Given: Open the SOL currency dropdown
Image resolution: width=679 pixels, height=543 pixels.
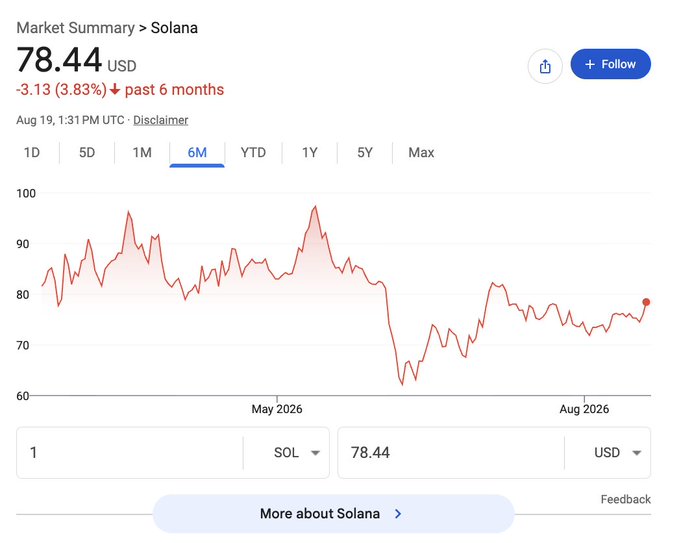Looking at the screenshot, I should pos(296,452).
